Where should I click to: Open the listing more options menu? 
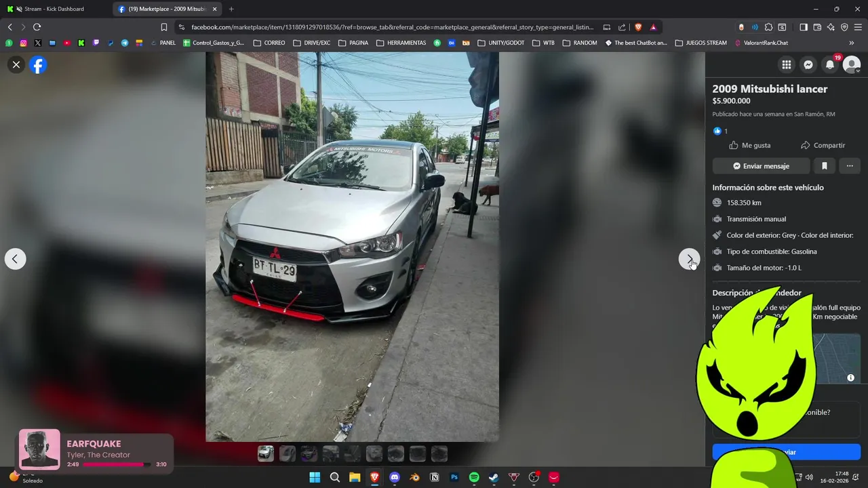pos(850,166)
